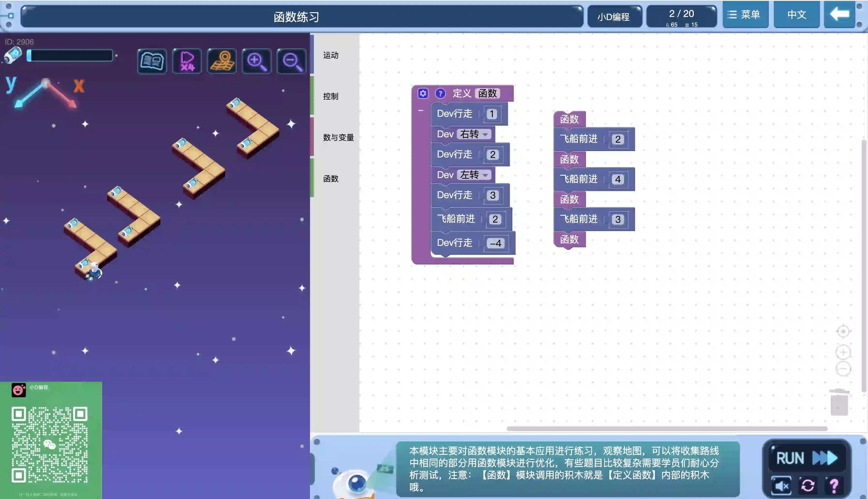Click the question mark on the 定义函数 block

(440, 93)
